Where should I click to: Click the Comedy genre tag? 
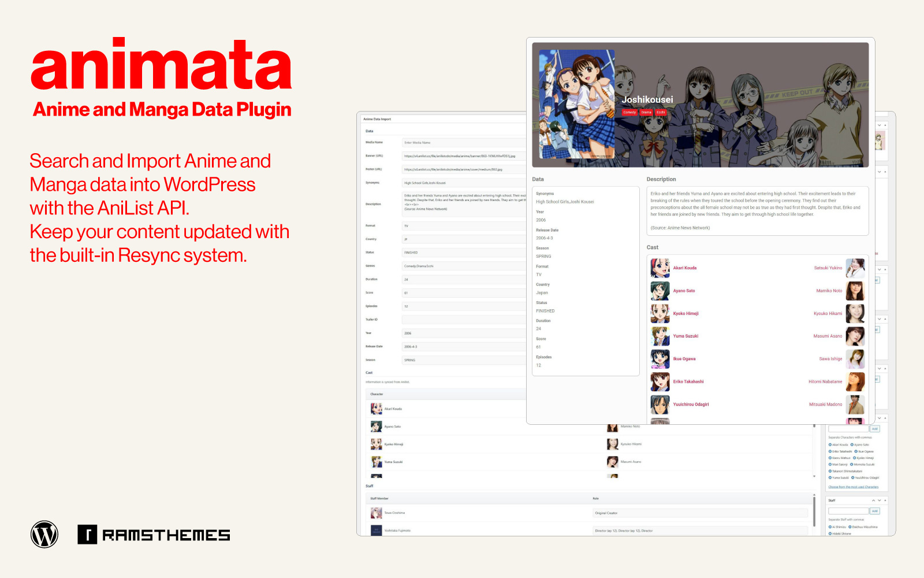pos(629,112)
